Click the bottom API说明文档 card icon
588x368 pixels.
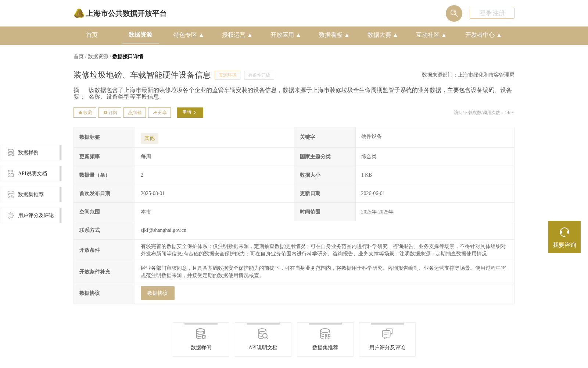[263, 334]
